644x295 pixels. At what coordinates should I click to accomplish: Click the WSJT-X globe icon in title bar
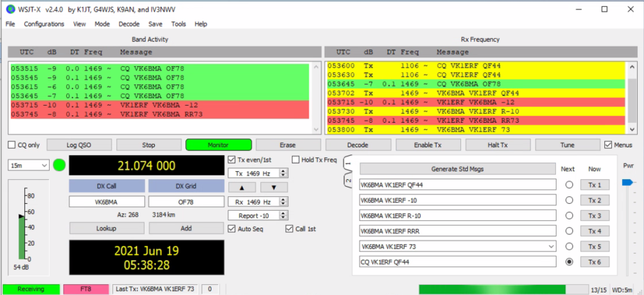9,9
